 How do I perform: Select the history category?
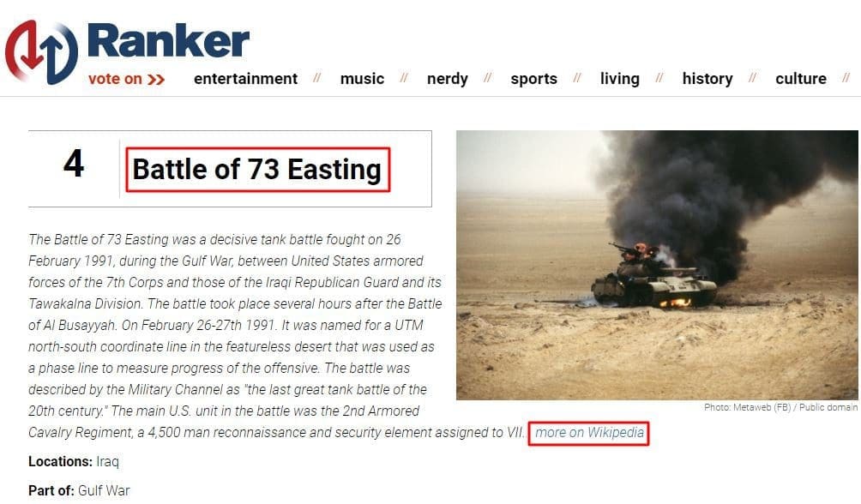point(707,79)
